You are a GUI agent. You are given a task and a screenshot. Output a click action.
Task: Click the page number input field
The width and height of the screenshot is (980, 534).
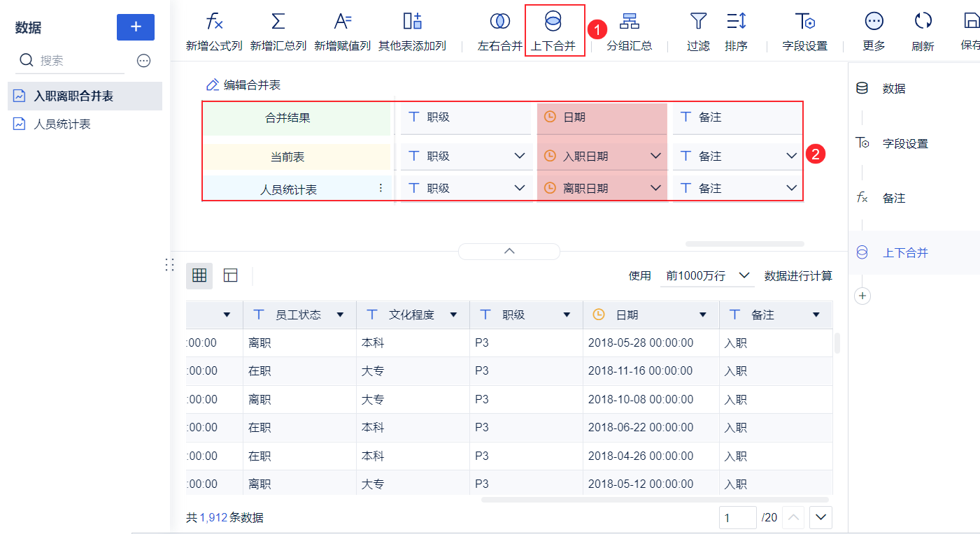(737, 518)
